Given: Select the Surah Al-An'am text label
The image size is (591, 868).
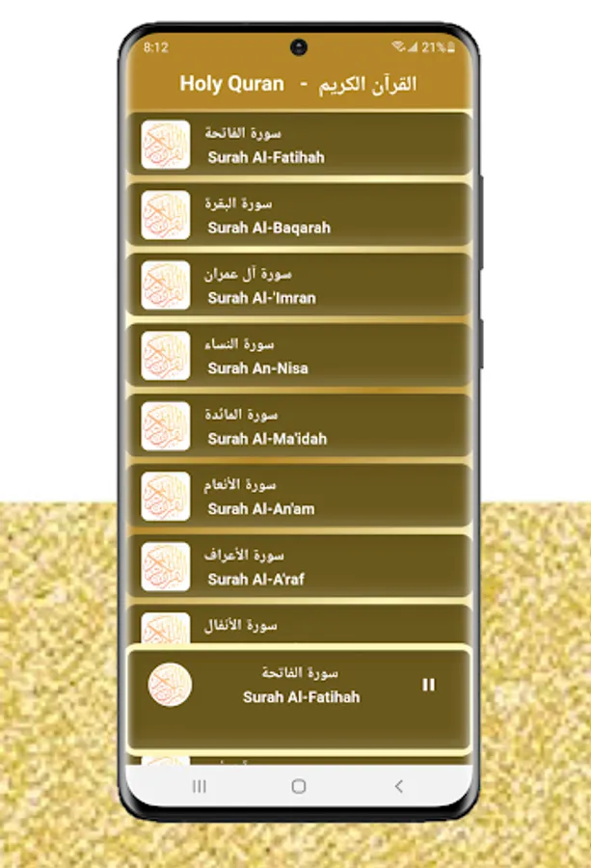Looking at the screenshot, I should 261,508.
